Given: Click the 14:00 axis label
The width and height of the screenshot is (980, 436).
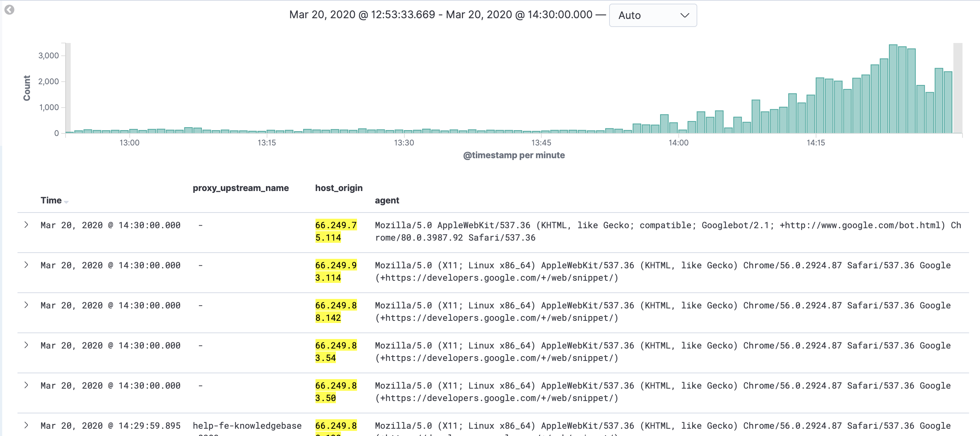Looking at the screenshot, I should [x=678, y=143].
